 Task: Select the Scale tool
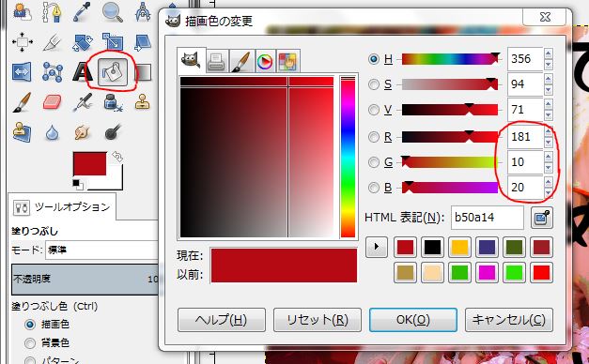[113, 42]
